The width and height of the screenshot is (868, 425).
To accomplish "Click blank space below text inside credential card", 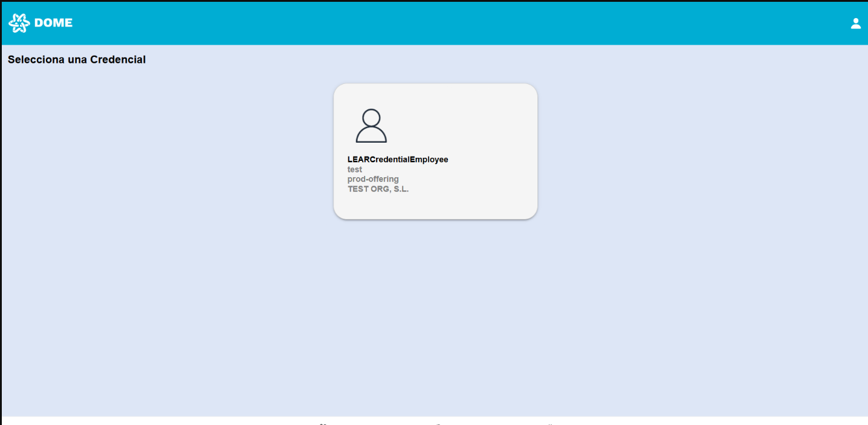I will 423,206.
